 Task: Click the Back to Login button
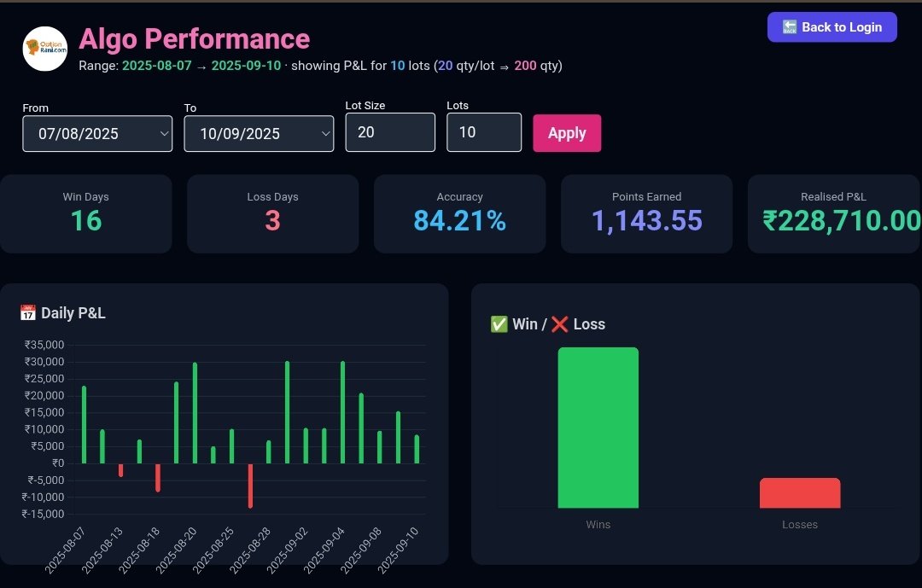tap(832, 27)
